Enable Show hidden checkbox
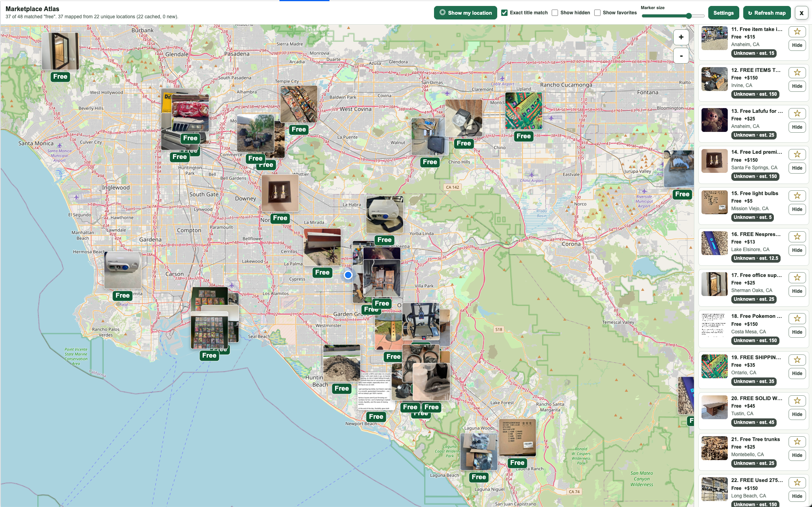 [x=555, y=13]
